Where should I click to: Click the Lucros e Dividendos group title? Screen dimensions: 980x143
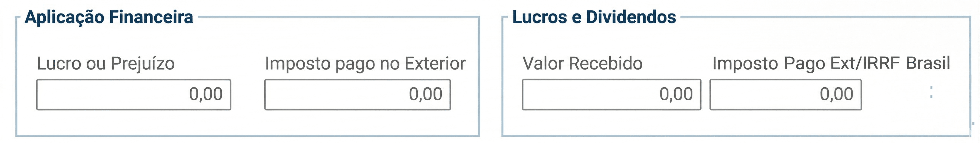point(594,17)
